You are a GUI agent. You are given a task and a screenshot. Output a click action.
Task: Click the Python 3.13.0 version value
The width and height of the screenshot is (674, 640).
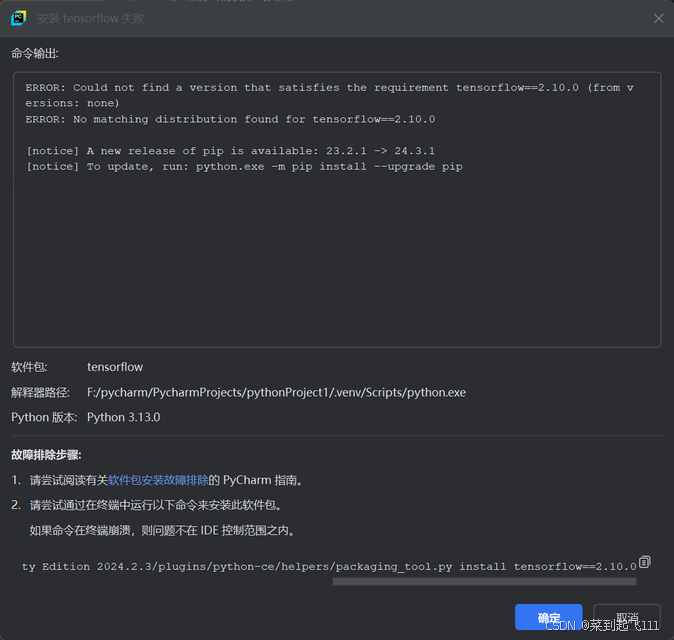(x=123, y=417)
